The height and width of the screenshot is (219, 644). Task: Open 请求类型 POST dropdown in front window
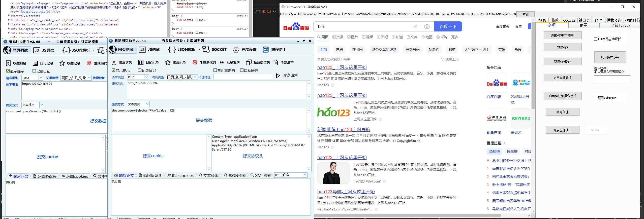(146, 77)
